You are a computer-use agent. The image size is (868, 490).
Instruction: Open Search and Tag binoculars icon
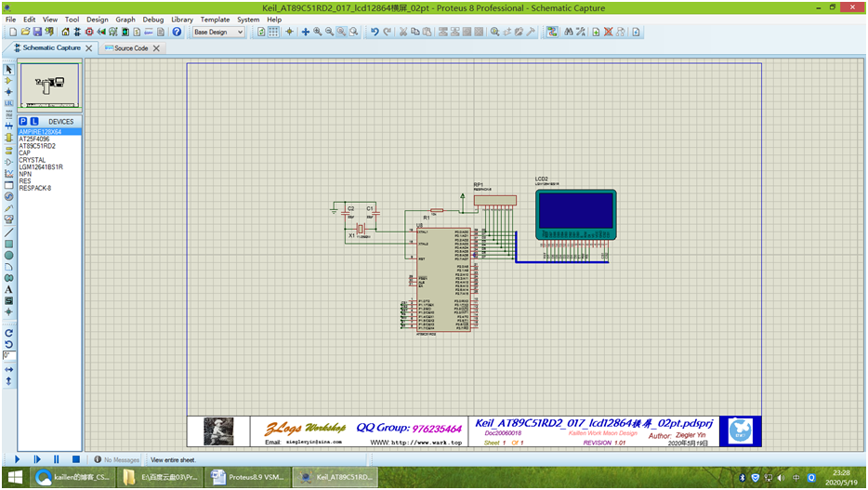point(569,33)
